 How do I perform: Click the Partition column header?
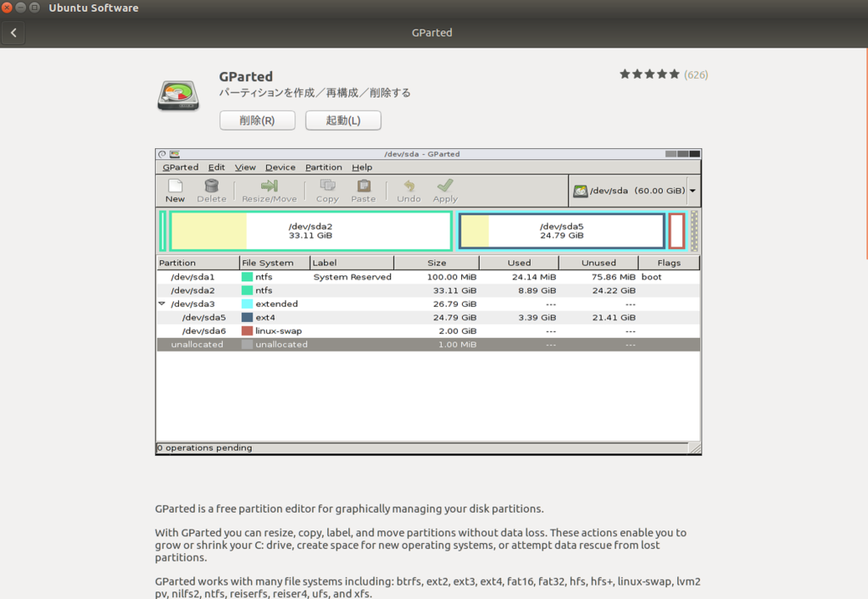tap(198, 263)
